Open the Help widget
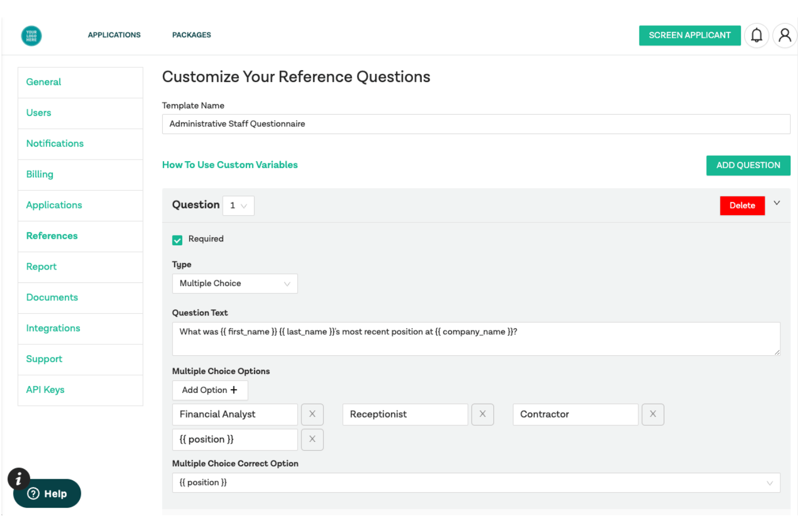798x532 pixels. (x=47, y=494)
